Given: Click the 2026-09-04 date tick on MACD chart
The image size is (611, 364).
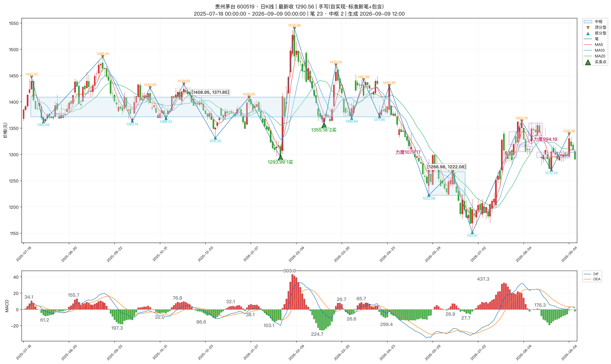Looking at the screenshot, I should (x=569, y=353).
